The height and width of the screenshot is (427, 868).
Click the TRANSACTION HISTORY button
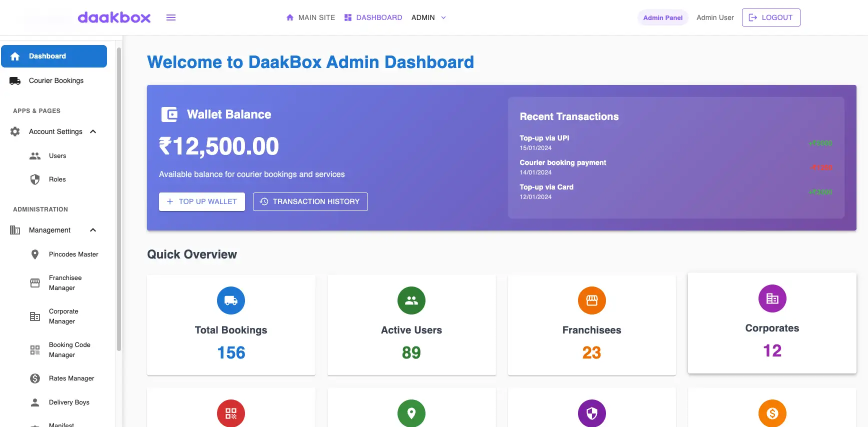click(x=310, y=201)
